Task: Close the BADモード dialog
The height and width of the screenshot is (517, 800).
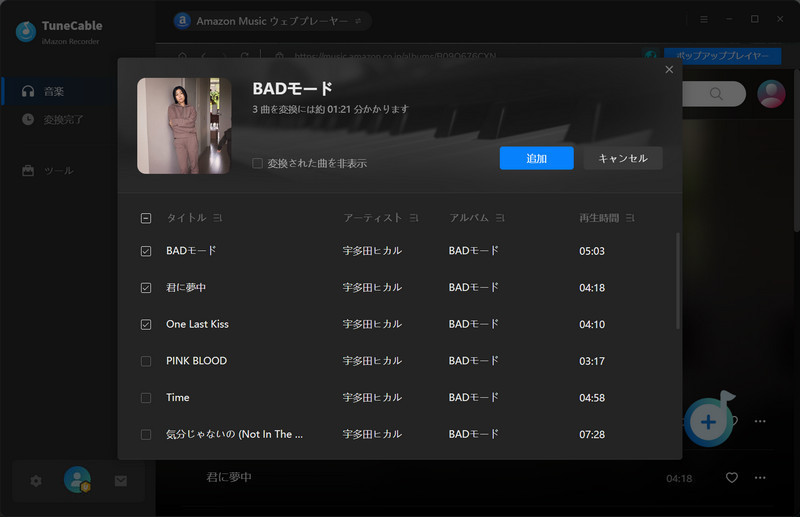Action: click(x=669, y=70)
